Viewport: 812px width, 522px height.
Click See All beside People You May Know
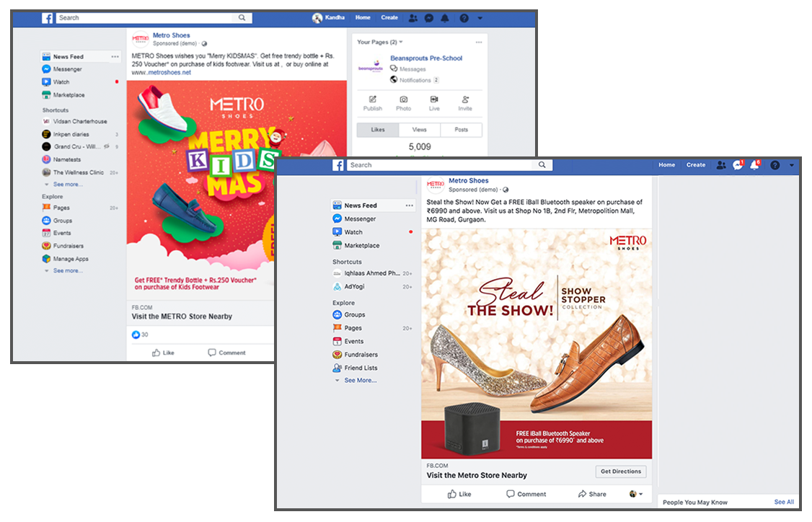point(784,502)
